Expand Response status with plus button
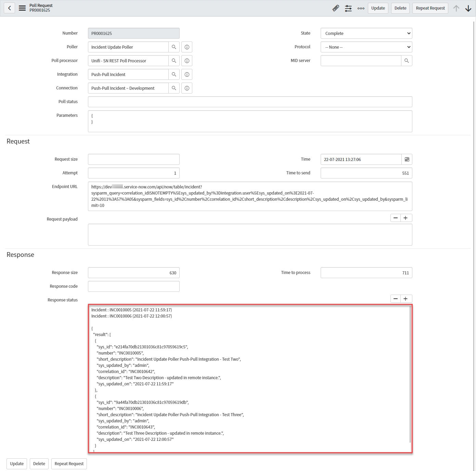 pyautogui.click(x=406, y=299)
